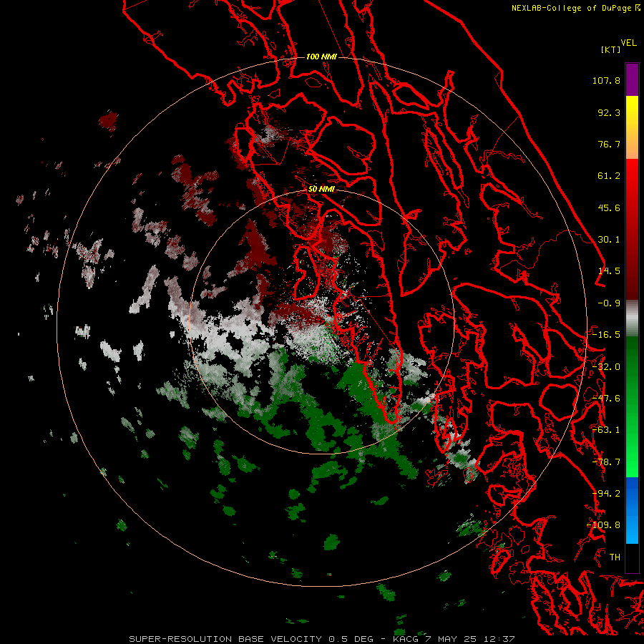Click the -0.9 velocity scale value
Image resolution: width=644 pixels, height=644 pixels.
(x=609, y=303)
